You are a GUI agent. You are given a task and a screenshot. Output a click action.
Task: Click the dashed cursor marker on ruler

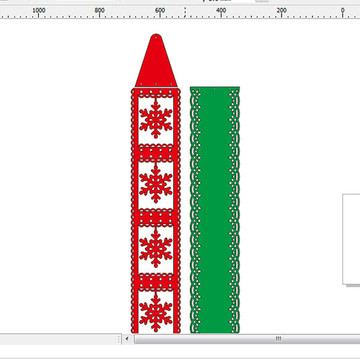click(x=185, y=12)
